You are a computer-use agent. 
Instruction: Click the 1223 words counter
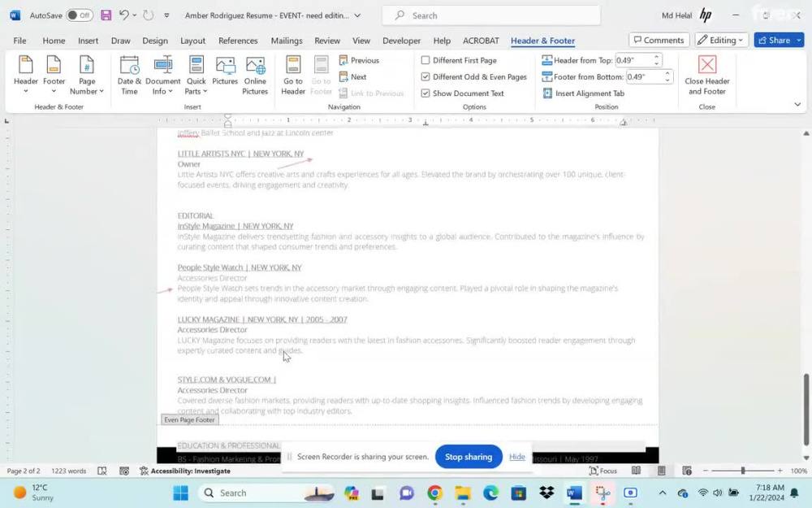pyautogui.click(x=68, y=471)
